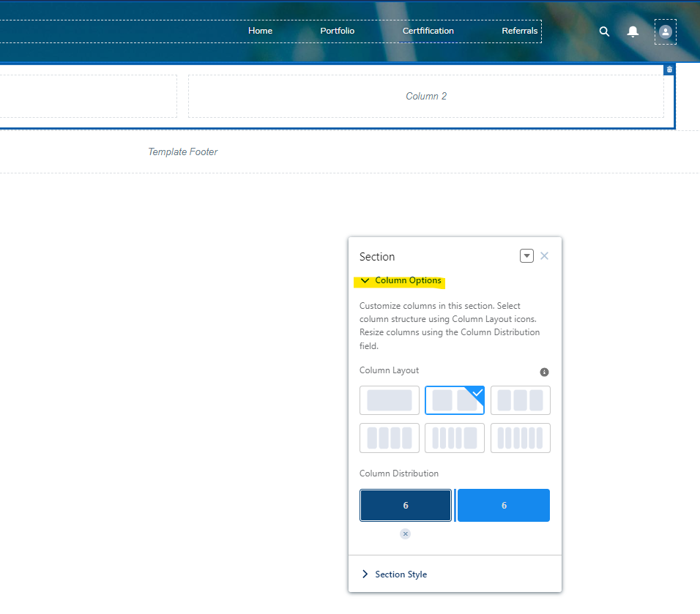Select Home in the navigation menu
The image size is (700, 614).
point(260,31)
